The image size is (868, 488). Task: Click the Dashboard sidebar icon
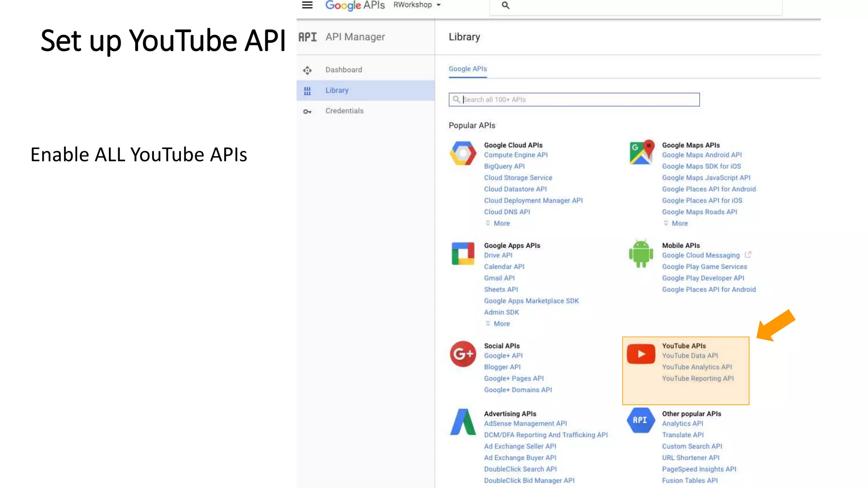pyautogui.click(x=307, y=70)
